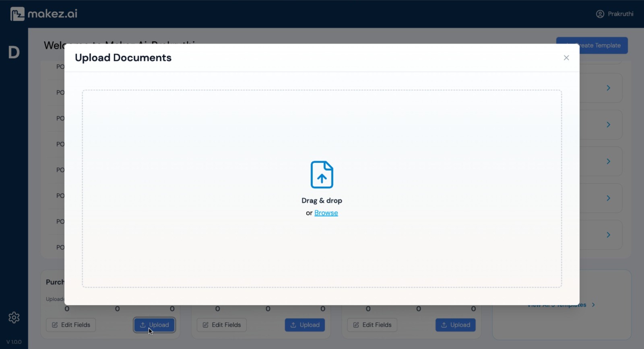Click Edit Fields on the third card
The height and width of the screenshot is (349, 644).
click(372, 325)
